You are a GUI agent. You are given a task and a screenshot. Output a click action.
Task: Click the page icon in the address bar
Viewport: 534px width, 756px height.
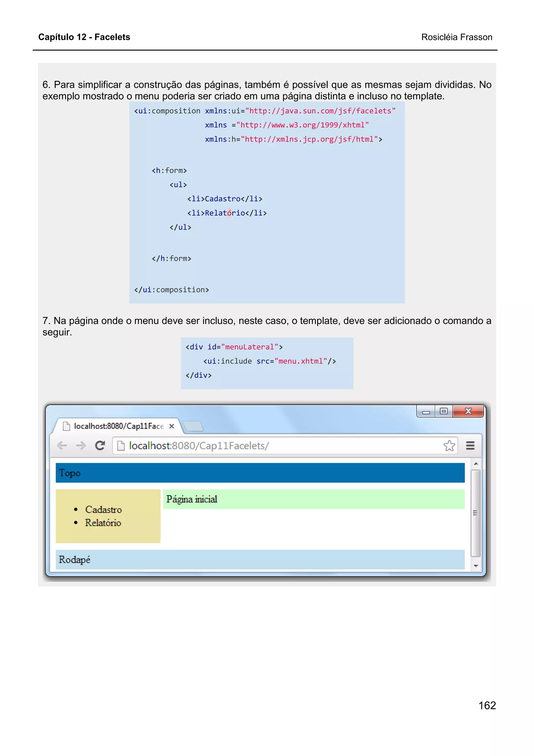(121, 446)
